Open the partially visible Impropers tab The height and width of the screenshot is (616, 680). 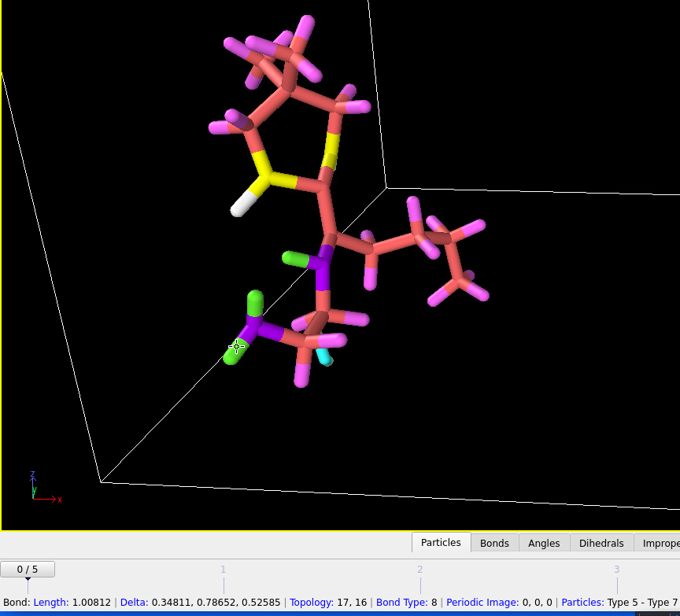(660, 543)
